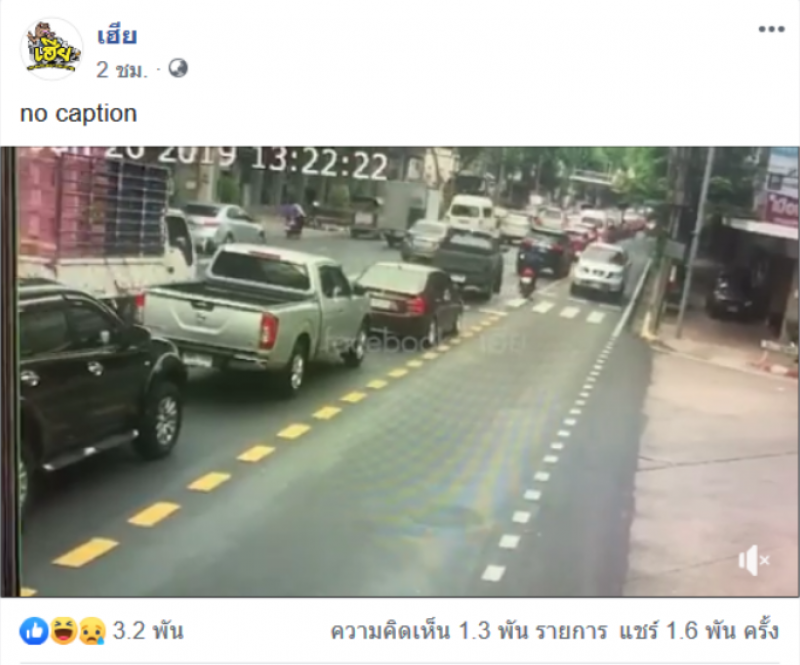Click the laughing Haha reaction icon
The image size is (800, 665).
(x=63, y=631)
